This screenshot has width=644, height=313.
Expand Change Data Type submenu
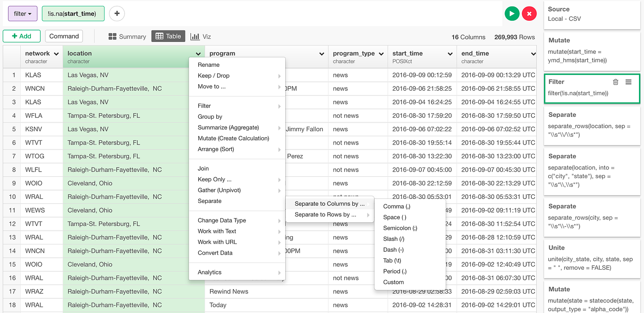point(237,220)
